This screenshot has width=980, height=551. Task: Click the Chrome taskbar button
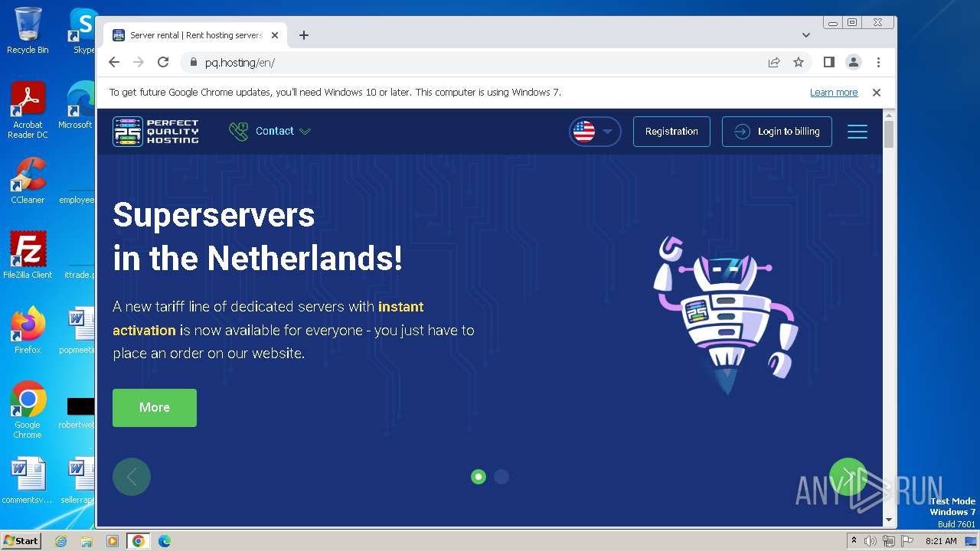click(139, 541)
